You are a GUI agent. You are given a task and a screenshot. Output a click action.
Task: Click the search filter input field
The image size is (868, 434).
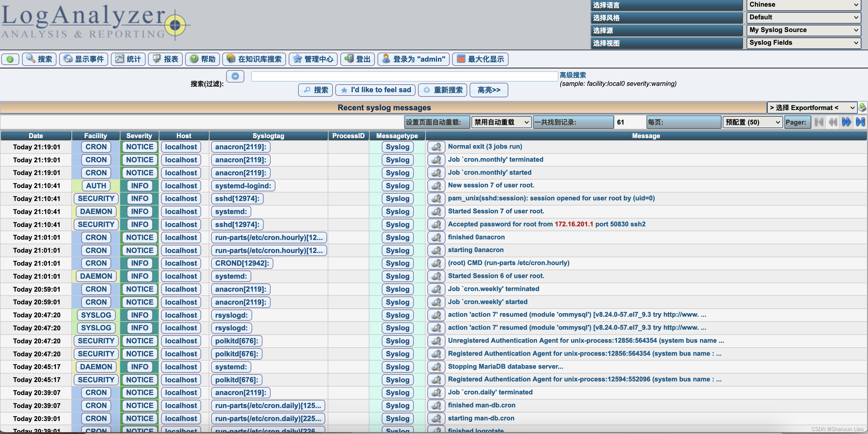pos(404,76)
